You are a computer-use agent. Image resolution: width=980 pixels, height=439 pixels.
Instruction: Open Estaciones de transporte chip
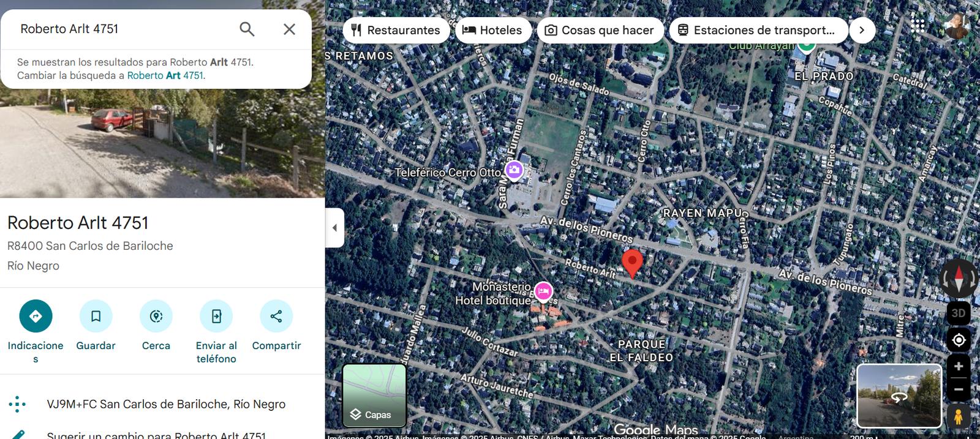pyautogui.click(x=758, y=30)
